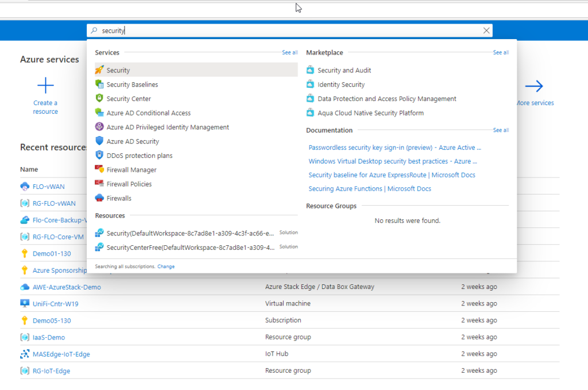Click the Security and Audit marketplace icon
Image resolution: width=588 pixels, height=390 pixels.
311,70
